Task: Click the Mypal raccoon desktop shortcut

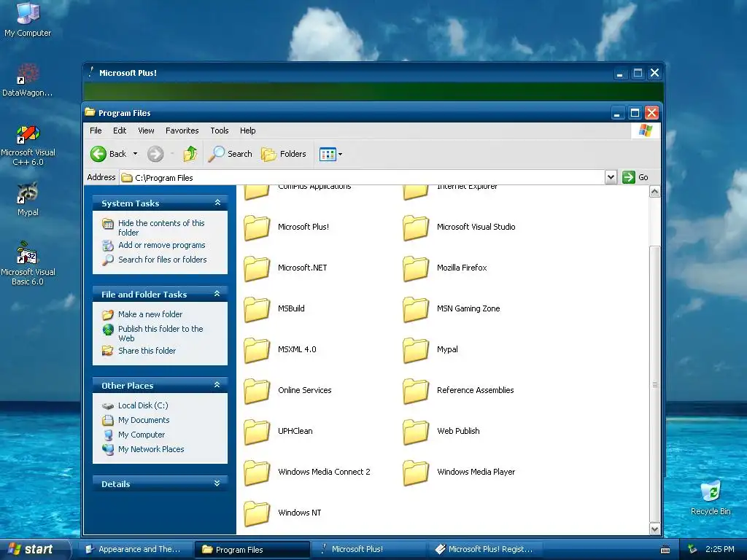Action: coord(28,200)
